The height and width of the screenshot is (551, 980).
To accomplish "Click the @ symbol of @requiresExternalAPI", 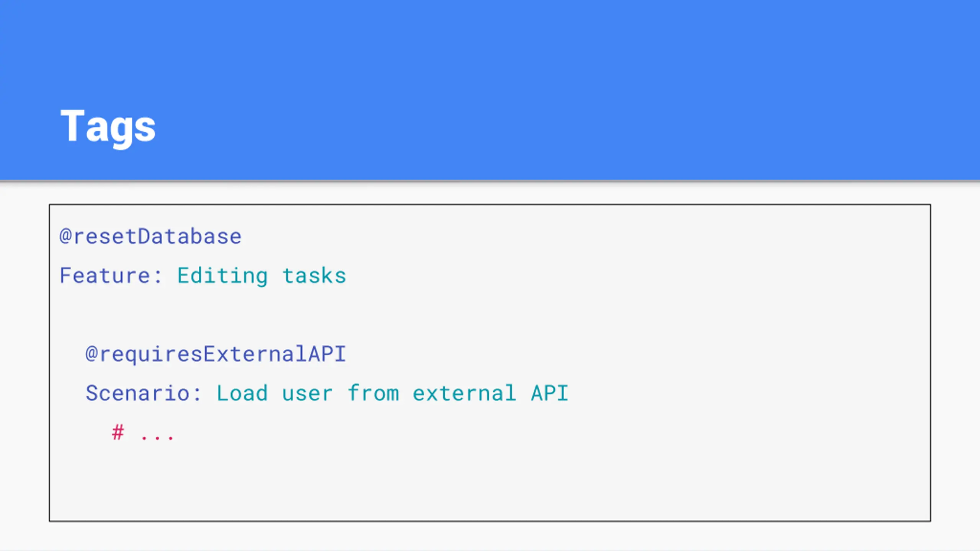I will [92, 354].
